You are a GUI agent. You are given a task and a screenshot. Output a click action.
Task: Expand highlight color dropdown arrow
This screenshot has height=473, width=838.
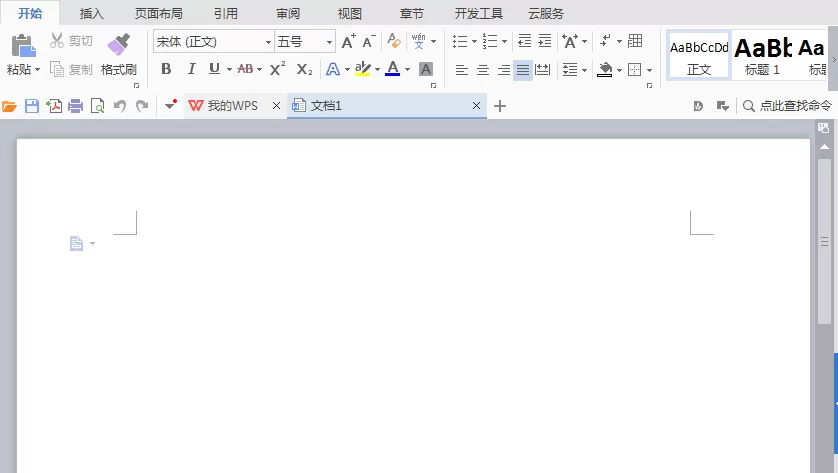coord(377,69)
